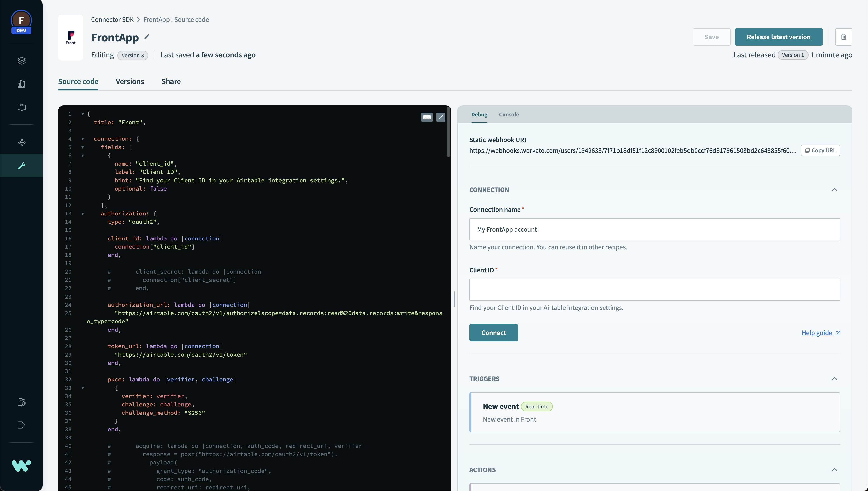The image size is (868, 491).
Task: Collapse the code fold arrow on line 4
Action: click(x=83, y=139)
